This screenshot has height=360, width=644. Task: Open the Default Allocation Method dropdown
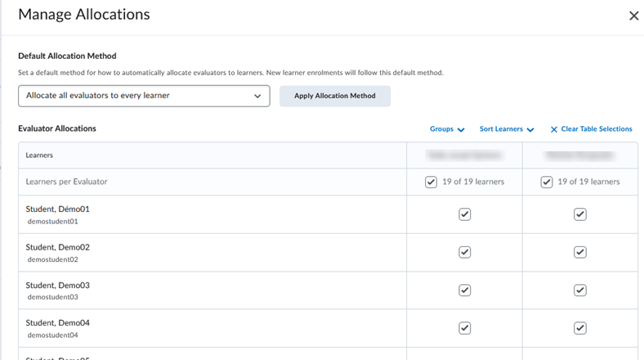pos(144,96)
